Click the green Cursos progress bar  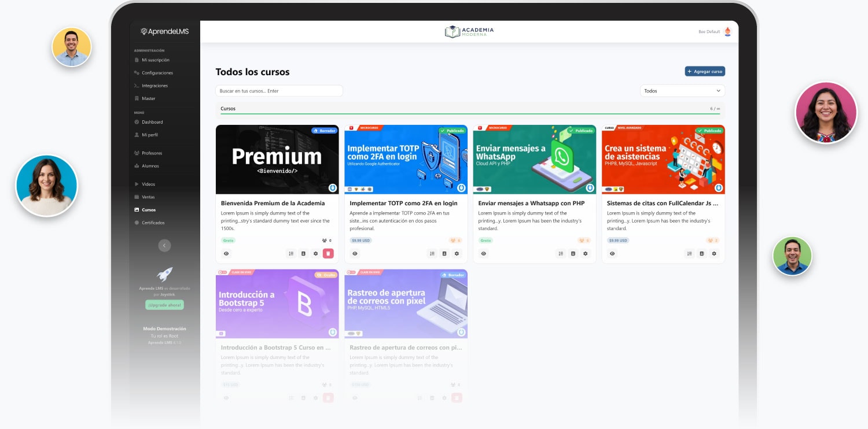(x=470, y=114)
